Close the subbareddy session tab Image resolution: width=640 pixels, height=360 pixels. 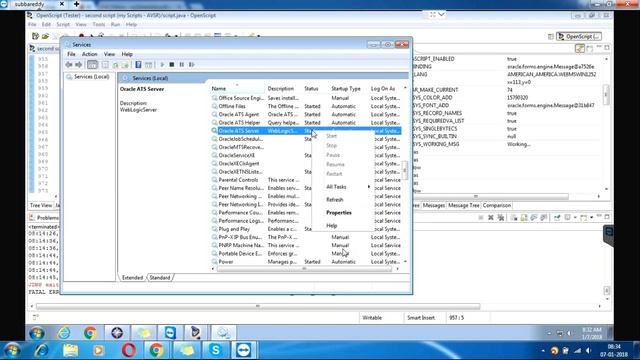[x=62, y=4]
